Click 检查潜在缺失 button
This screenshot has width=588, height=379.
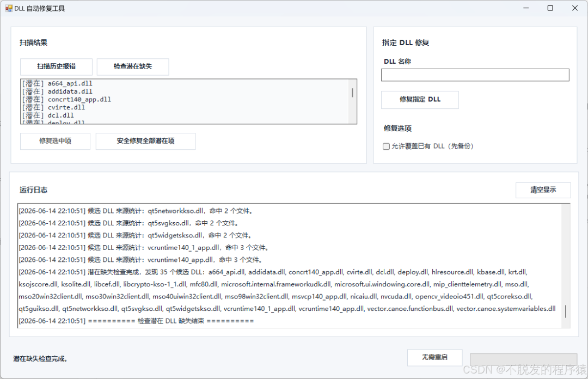tap(133, 66)
